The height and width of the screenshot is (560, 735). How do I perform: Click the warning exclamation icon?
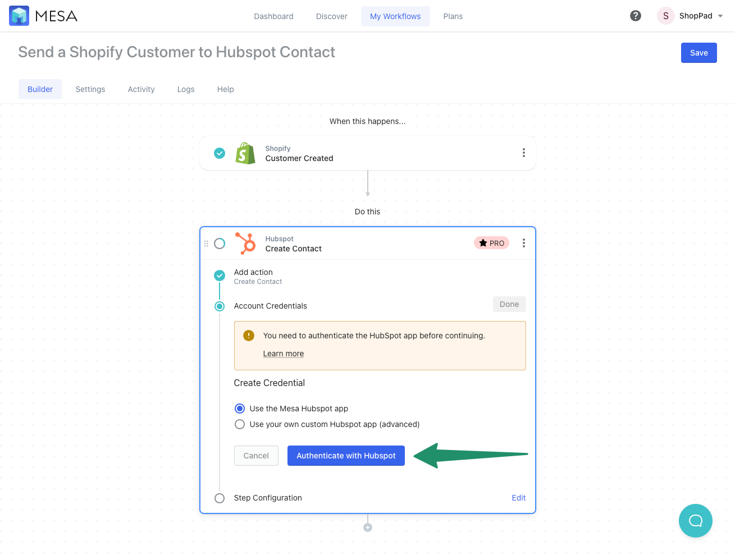(249, 336)
